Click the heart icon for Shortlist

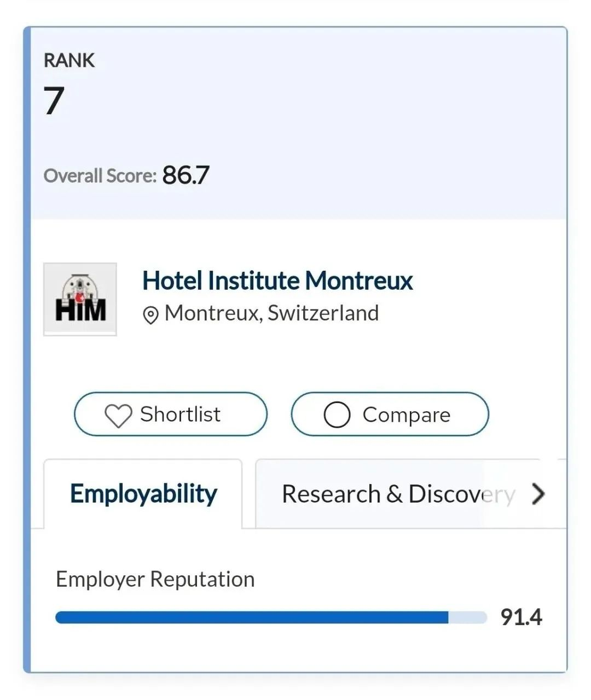pos(118,416)
